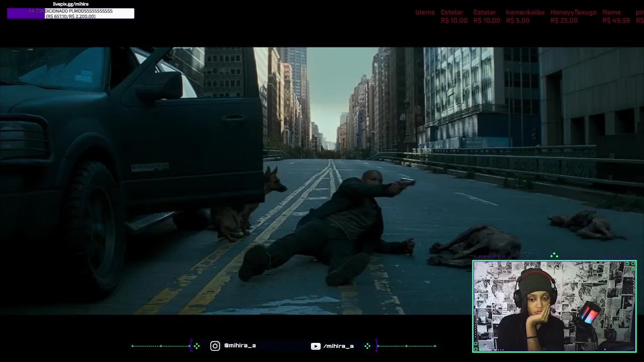Click the @mihira_a Instagram handle
The width and height of the screenshot is (644, 362).
(240, 346)
